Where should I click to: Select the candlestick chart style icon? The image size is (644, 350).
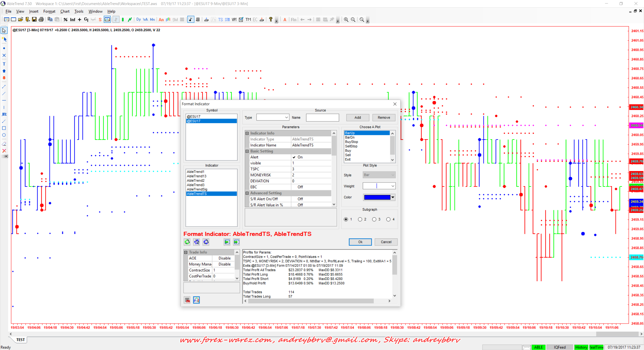tap(123, 20)
